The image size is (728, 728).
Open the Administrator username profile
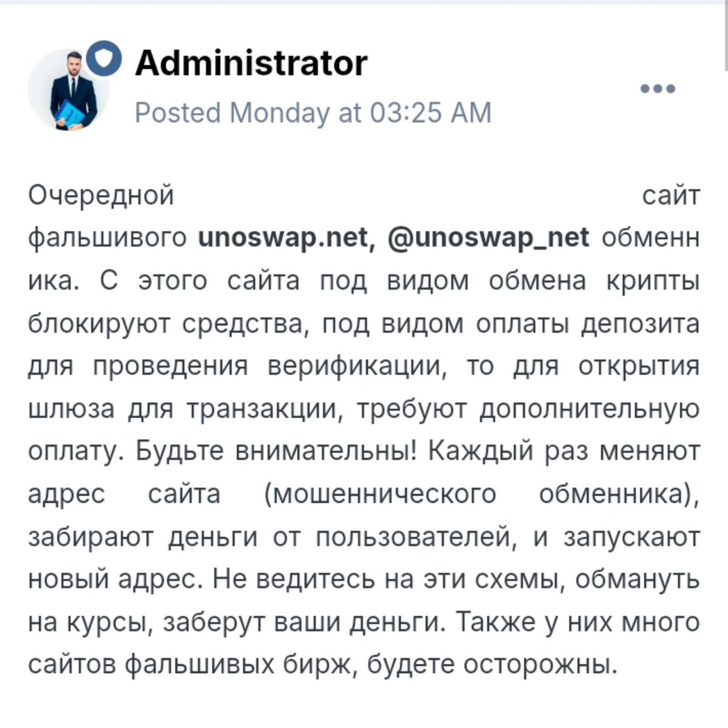click(x=251, y=63)
